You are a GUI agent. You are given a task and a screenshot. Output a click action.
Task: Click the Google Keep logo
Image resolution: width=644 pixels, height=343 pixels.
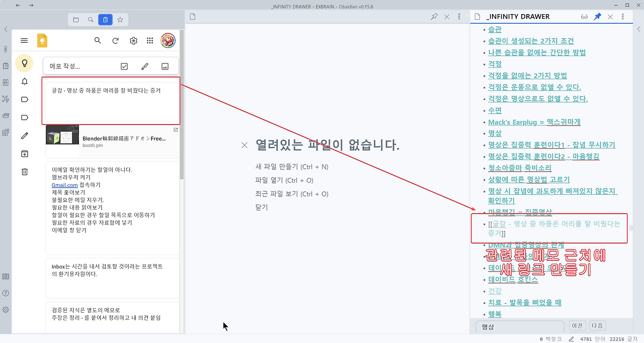42,41
